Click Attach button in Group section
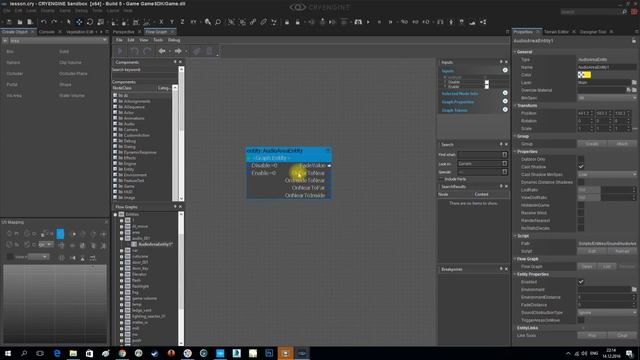This screenshot has height=360, width=640. (x=622, y=144)
